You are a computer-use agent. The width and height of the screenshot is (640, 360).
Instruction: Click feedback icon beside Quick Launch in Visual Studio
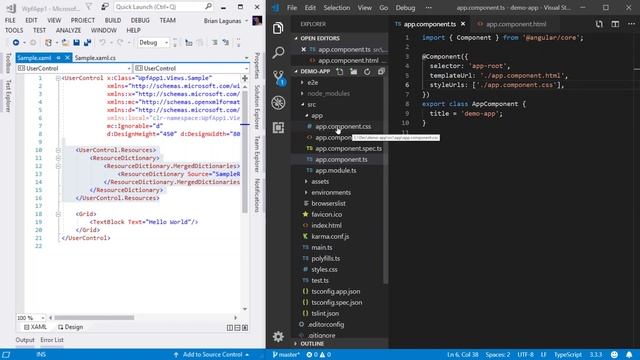105,7
